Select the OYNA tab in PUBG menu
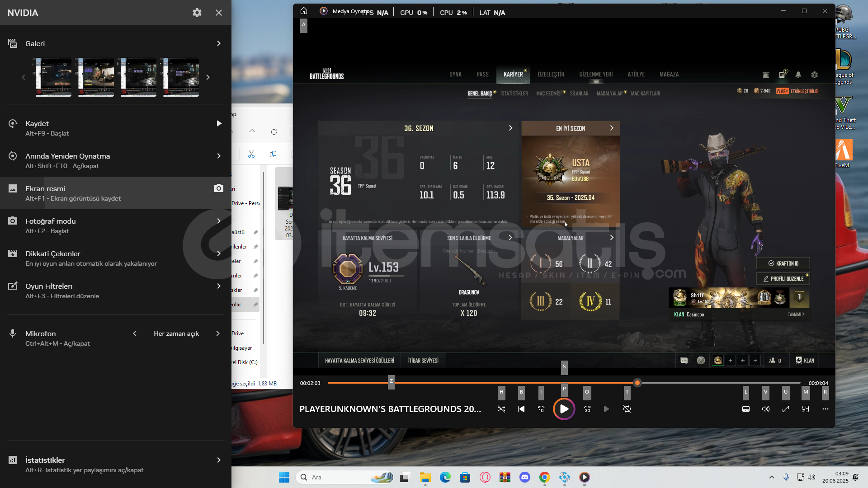Screen dimensions: 868x488 click(x=455, y=75)
